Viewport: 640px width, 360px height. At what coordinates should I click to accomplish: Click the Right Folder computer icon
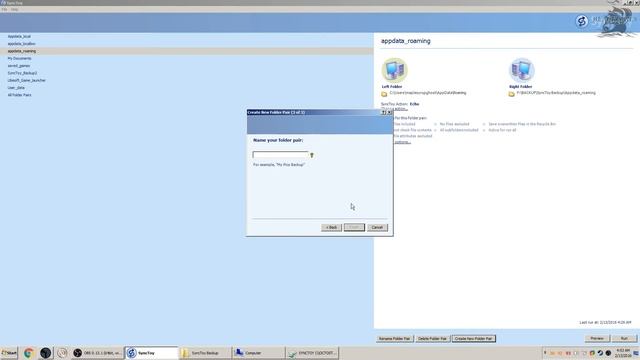(522, 70)
